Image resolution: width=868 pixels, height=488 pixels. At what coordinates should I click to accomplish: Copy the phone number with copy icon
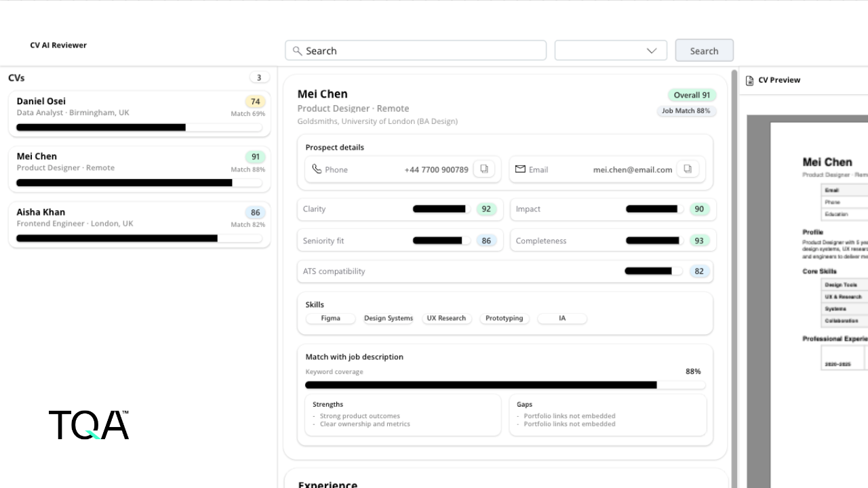[x=484, y=169]
